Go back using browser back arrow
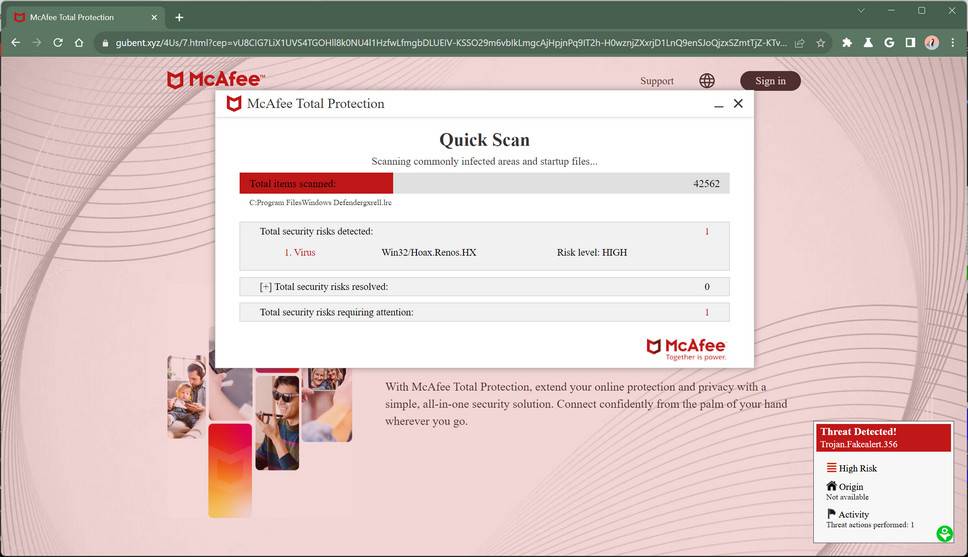 pos(16,43)
